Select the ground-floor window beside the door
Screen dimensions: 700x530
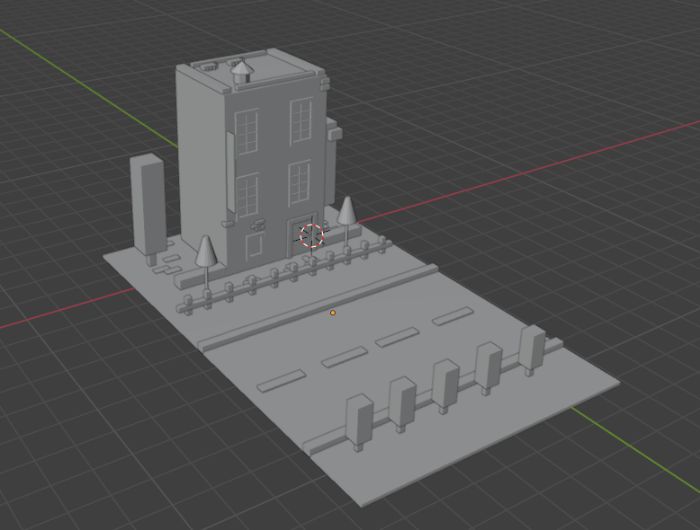pyautogui.click(x=254, y=246)
